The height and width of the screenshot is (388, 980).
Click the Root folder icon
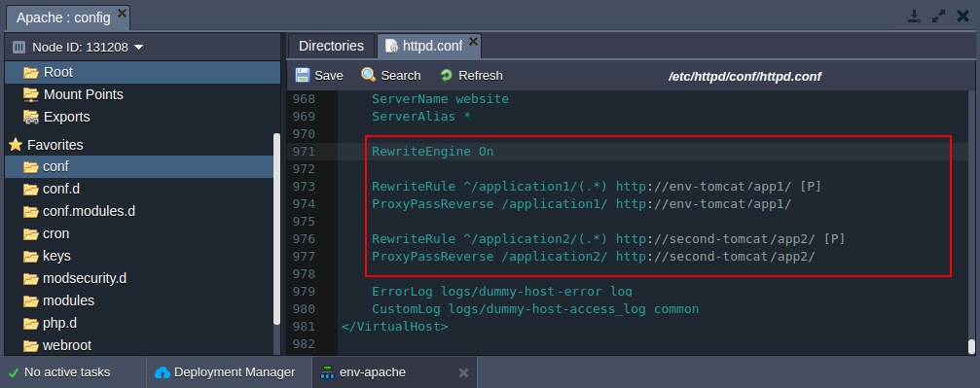(30, 73)
